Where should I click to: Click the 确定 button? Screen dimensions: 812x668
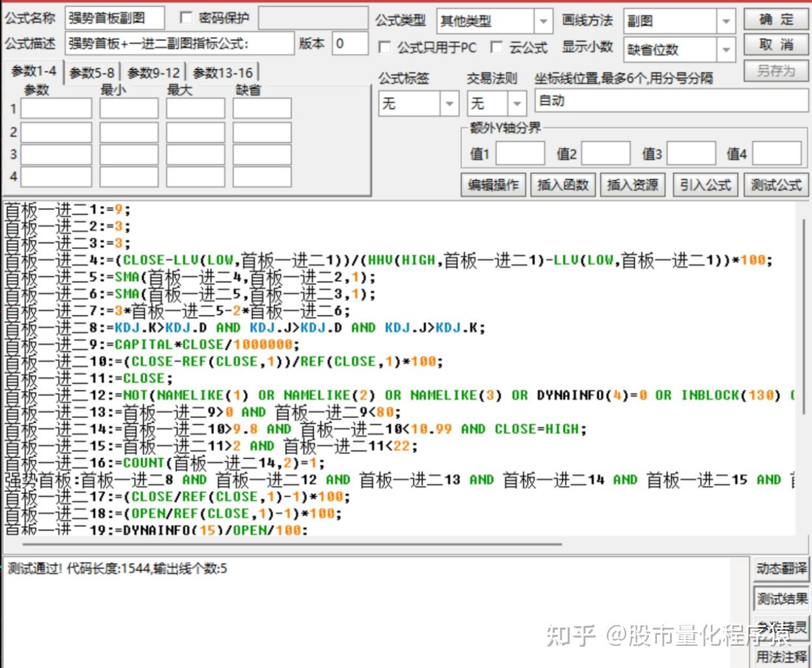[776, 20]
